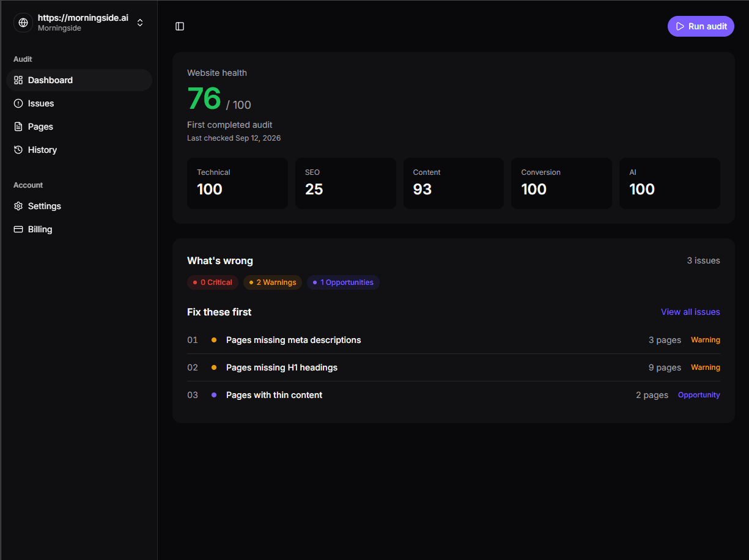Click the health score 76
The image size is (749, 560).
click(204, 98)
